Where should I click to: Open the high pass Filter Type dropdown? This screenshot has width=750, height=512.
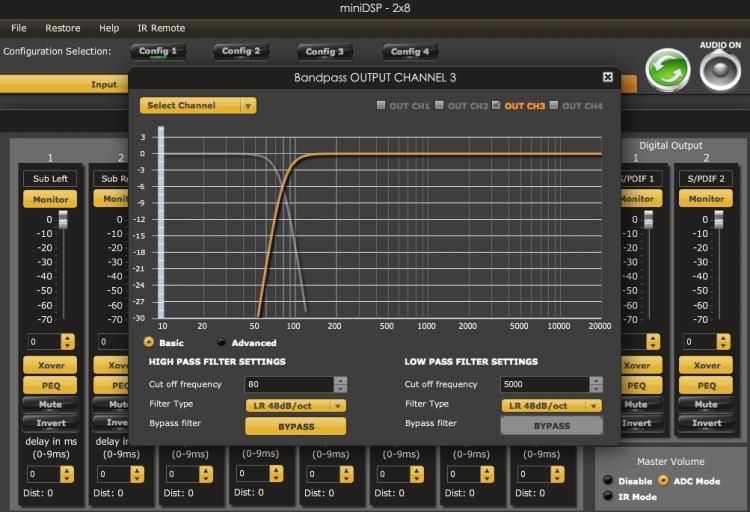[x=296, y=406]
